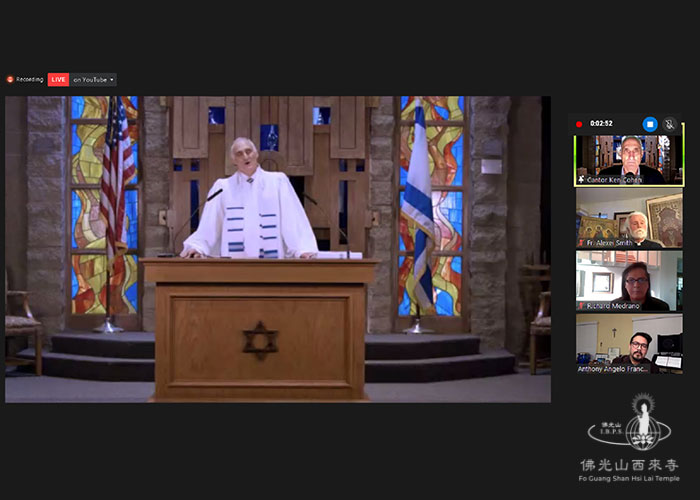Select Anthony Angelo's video thumbnail

629,342
